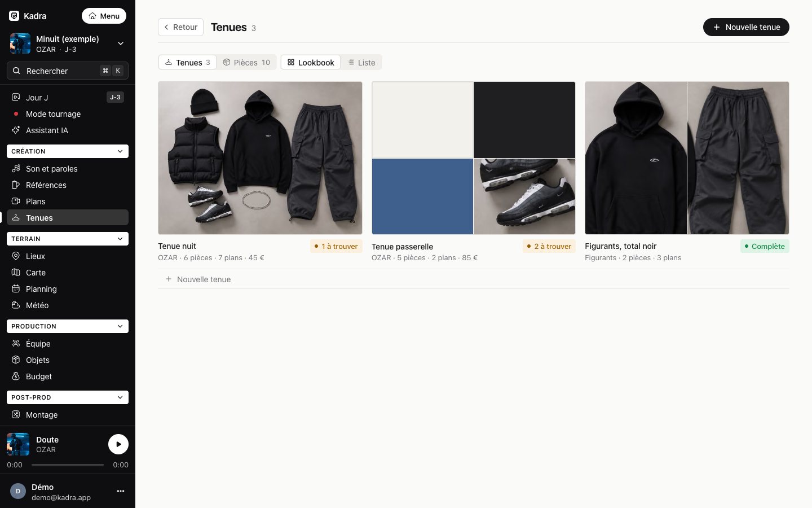Open the Montage editing icon
This screenshot has width=812, height=508.
click(x=16, y=414)
